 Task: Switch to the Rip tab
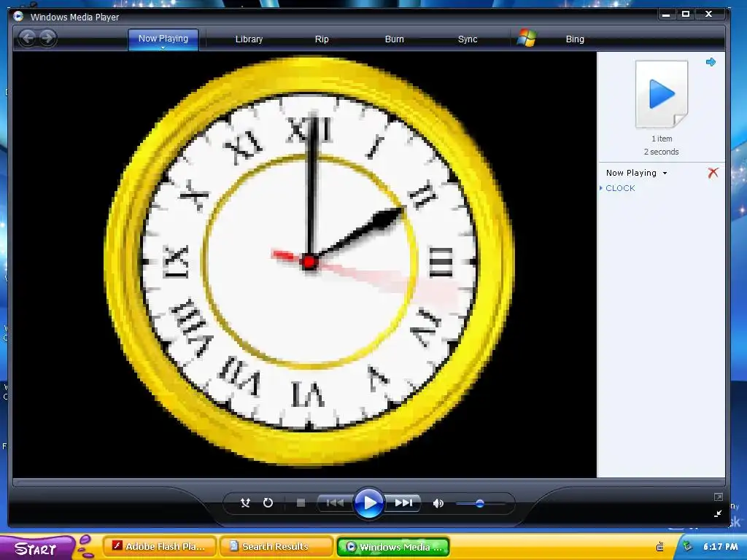point(322,39)
